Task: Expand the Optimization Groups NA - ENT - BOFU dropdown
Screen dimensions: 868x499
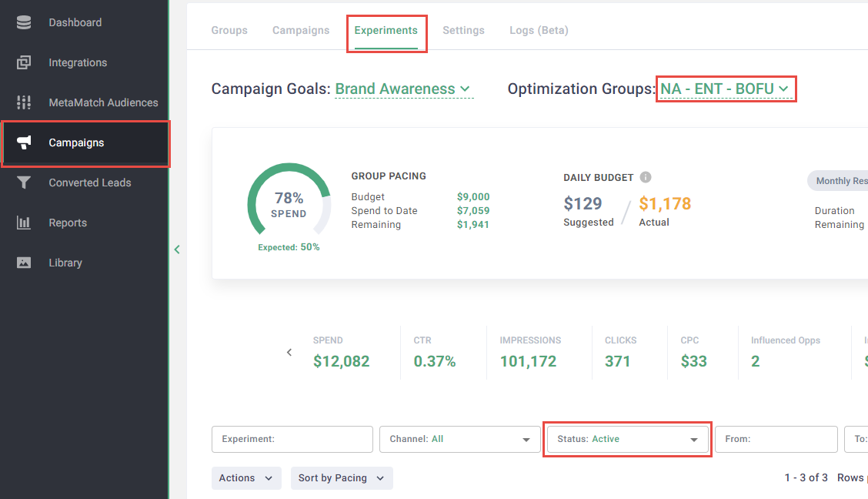Action: [725, 89]
